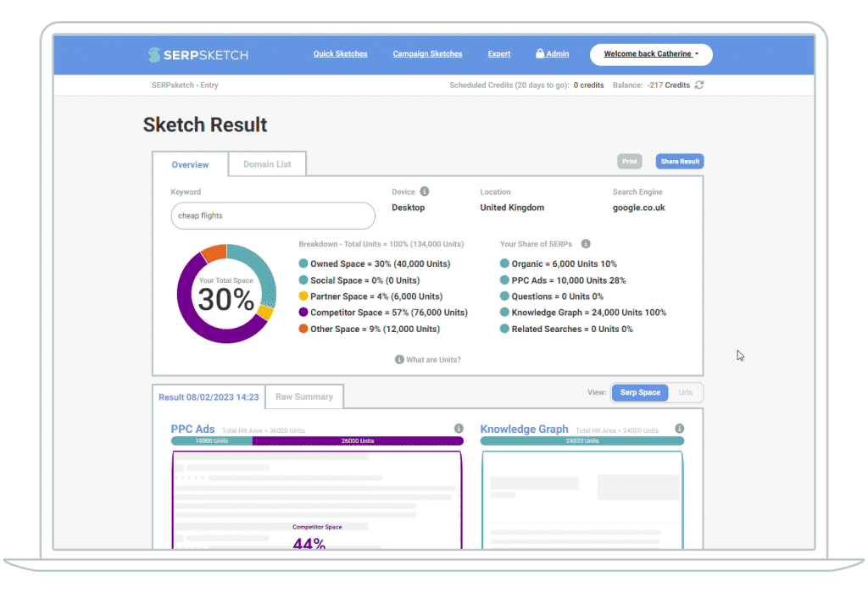The image size is (868, 593).
Task: Click the Knowledge Graph preview thumbnail
Action: pyautogui.click(x=582, y=500)
